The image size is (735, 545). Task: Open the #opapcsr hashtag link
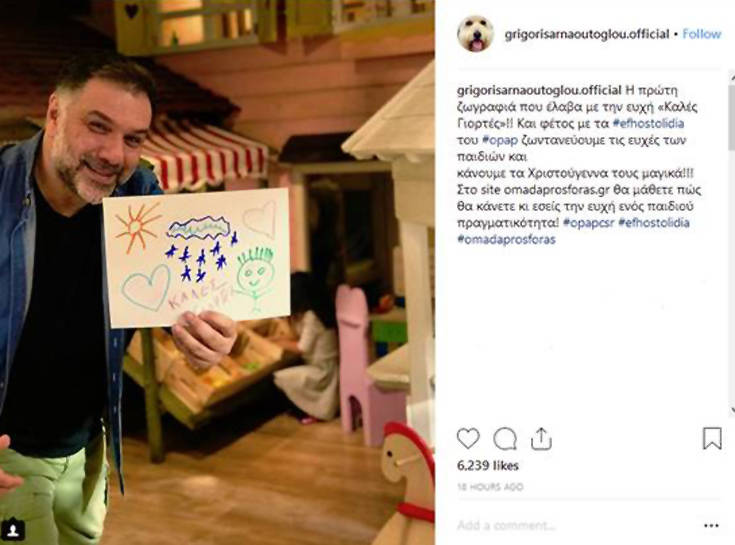point(588,223)
